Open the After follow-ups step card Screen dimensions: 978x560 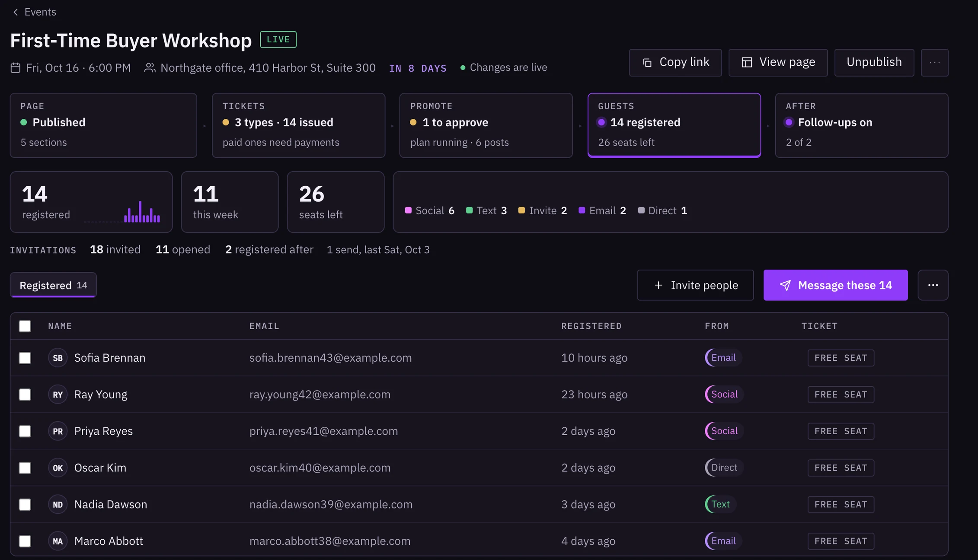coord(862,125)
